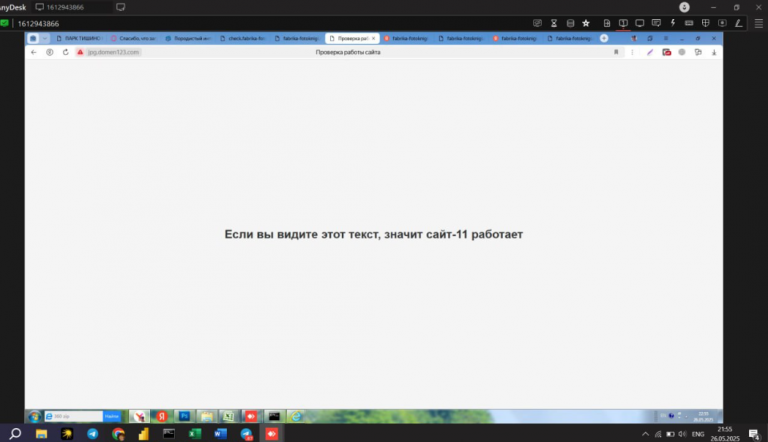Click the hourglass icon in AnyDesk toolbar
The height and width of the screenshot is (442, 768).
(554, 23)
